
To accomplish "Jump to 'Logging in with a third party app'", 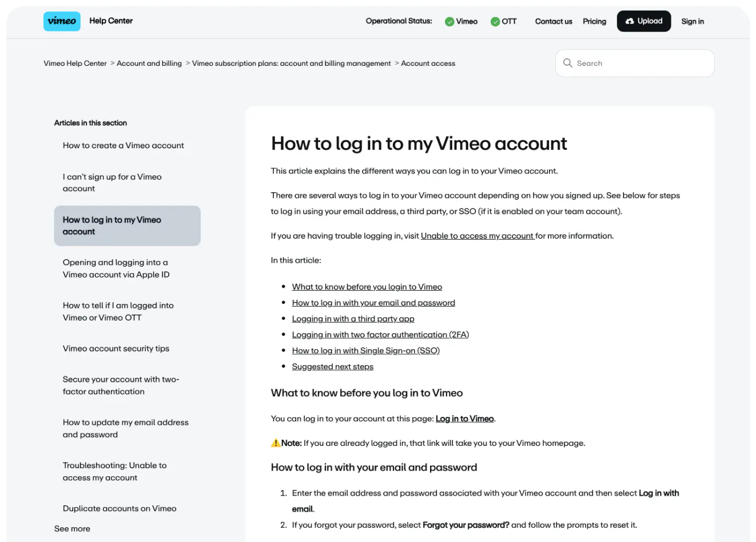I will point(353,319).
